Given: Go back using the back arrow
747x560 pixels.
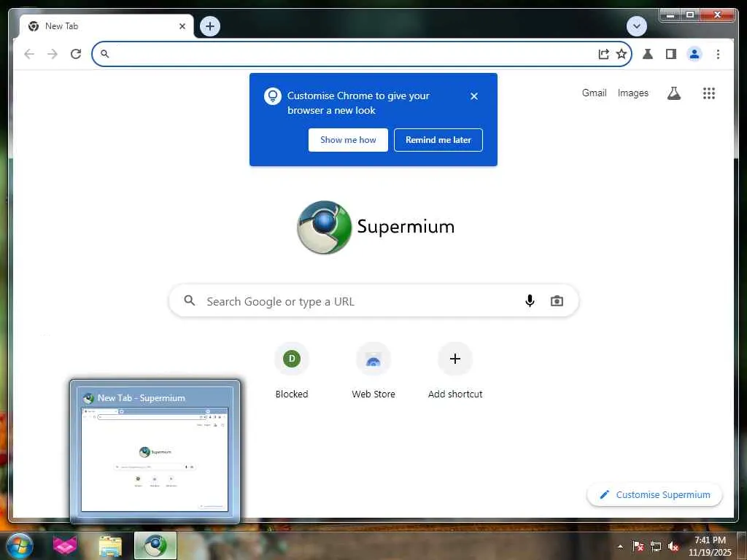Looking at the screenshot, I should click(29, 54).
